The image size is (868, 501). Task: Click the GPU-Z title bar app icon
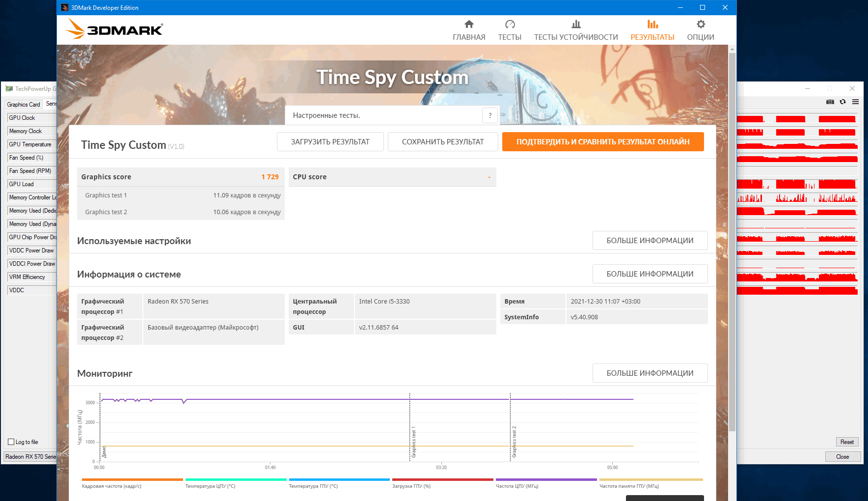pyautogui.click(x=9, y=89)
